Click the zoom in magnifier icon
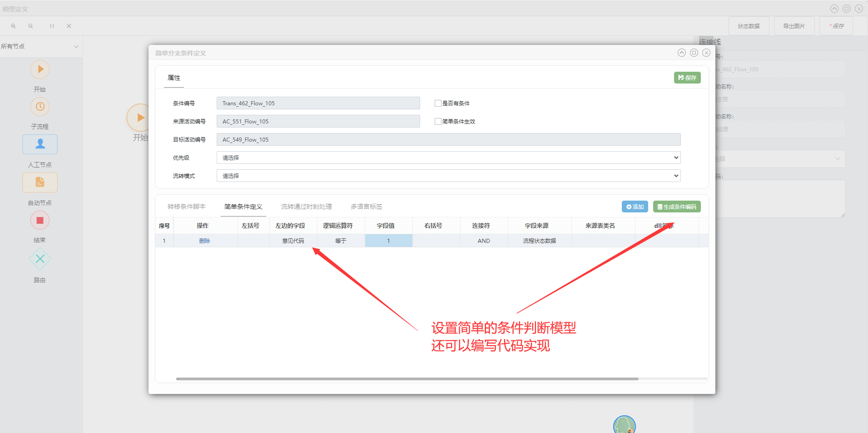Viewport: 868px width, 433px height. pyautogui.click(x=13, y=26)
